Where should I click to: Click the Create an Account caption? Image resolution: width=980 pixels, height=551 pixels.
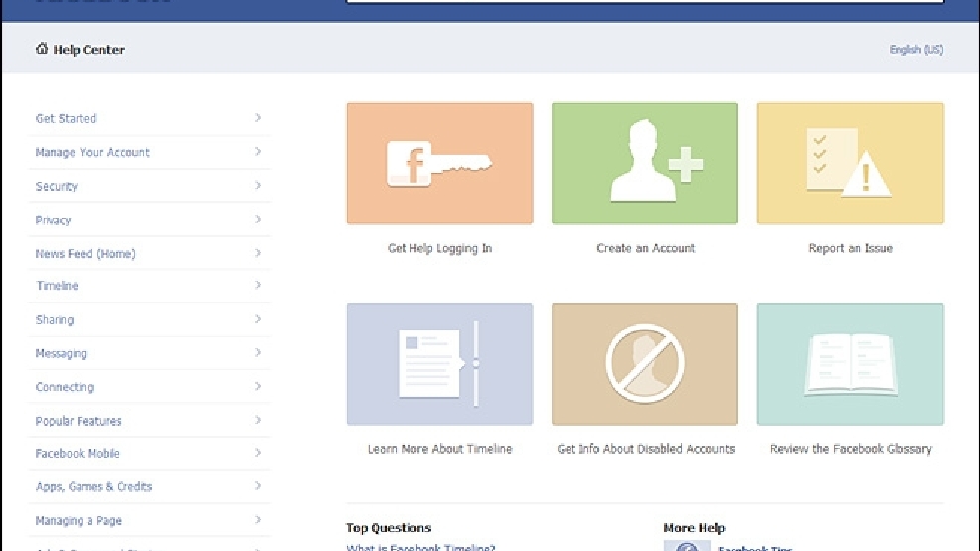coord(646,248)
